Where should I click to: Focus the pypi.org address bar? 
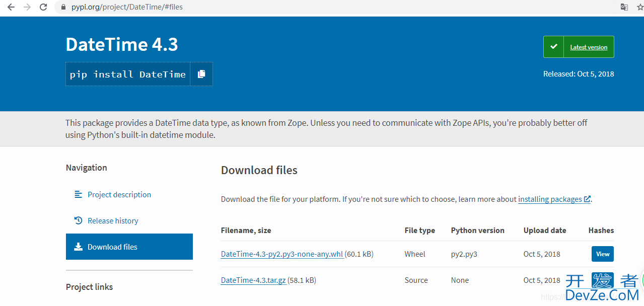pyautogui.click(x=332, y=7)
